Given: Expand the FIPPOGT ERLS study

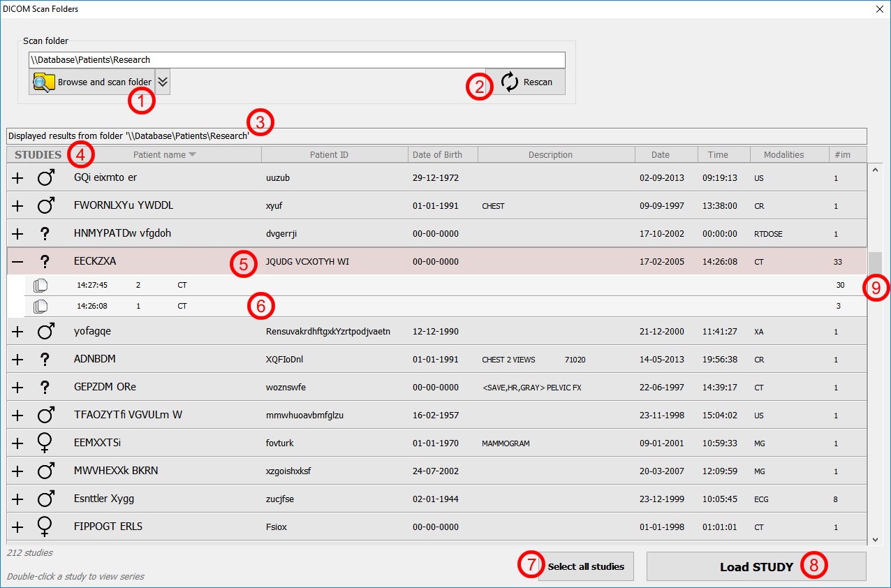Looking at the screenshot, I should pyautogui.click(x=18, y=527).
